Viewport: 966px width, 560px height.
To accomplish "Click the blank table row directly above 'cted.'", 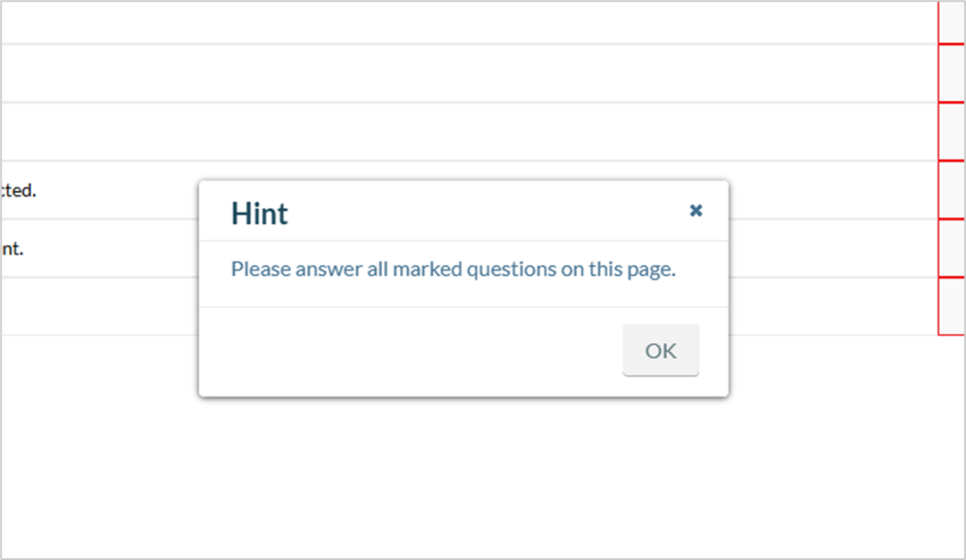I will tap(470, 132).
